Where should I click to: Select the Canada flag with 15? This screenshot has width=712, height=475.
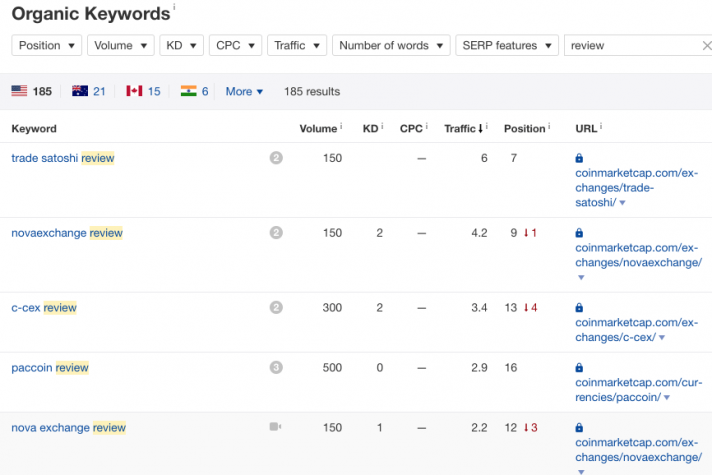[143, 91]
